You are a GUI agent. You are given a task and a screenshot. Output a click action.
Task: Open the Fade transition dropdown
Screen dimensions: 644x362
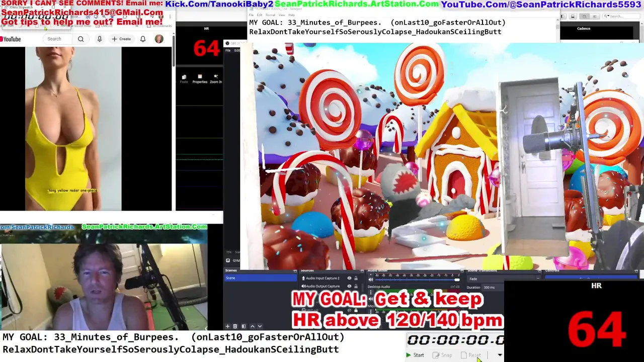tap(503, 279)
